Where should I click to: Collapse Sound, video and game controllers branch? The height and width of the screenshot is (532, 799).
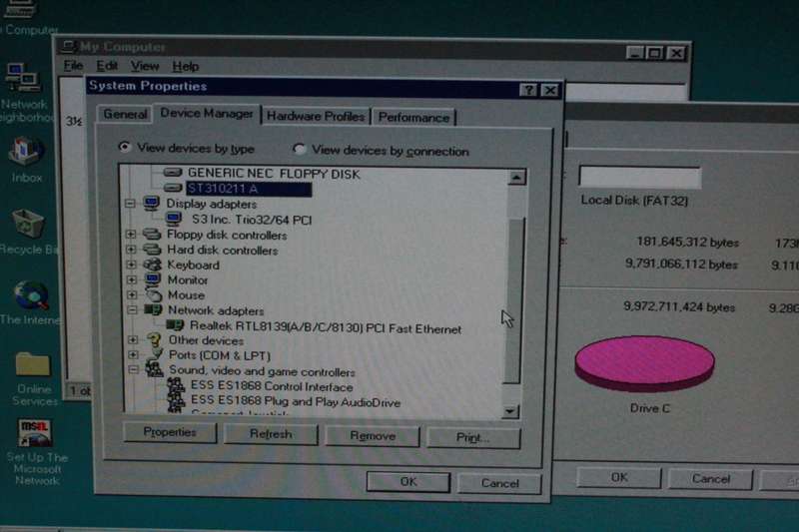(134, 369)
